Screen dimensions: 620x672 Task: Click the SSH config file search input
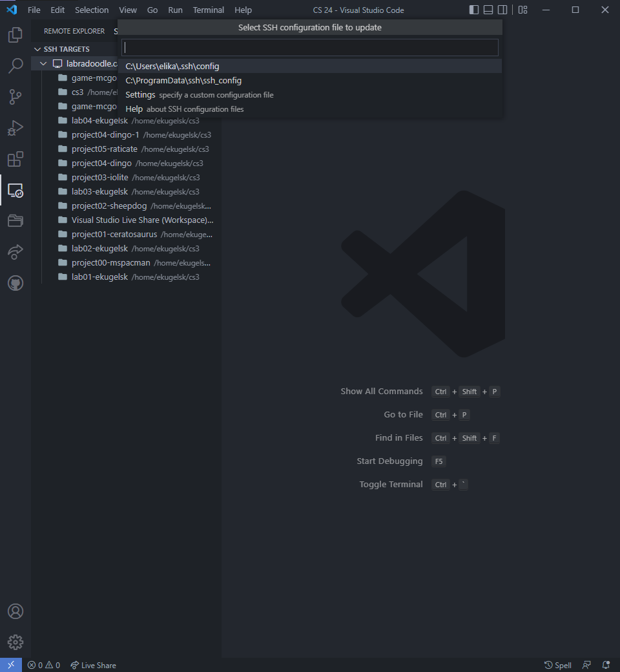pyautogui.click(x=310, y=48)
